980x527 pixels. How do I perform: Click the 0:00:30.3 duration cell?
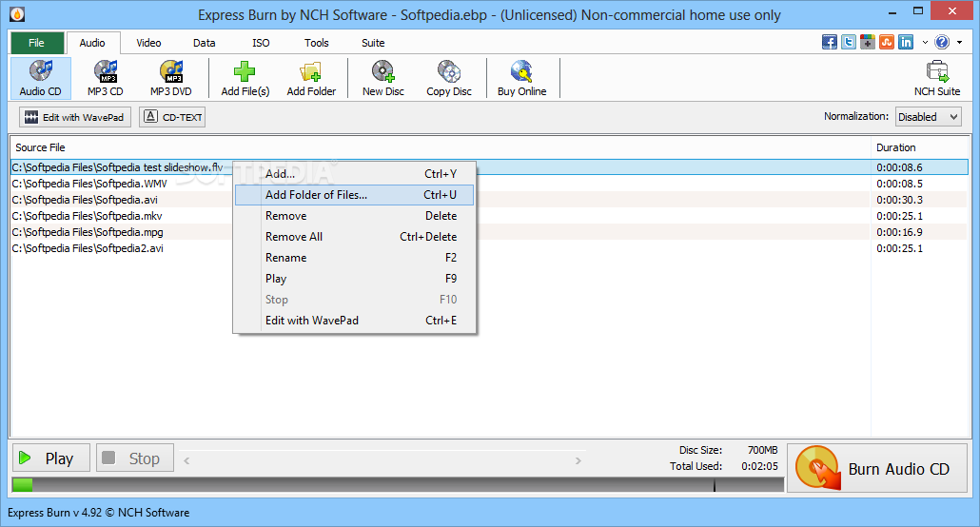(899, 200)
